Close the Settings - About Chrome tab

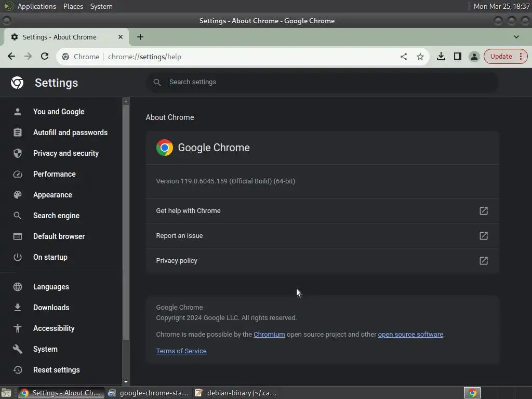pos(121,37)
